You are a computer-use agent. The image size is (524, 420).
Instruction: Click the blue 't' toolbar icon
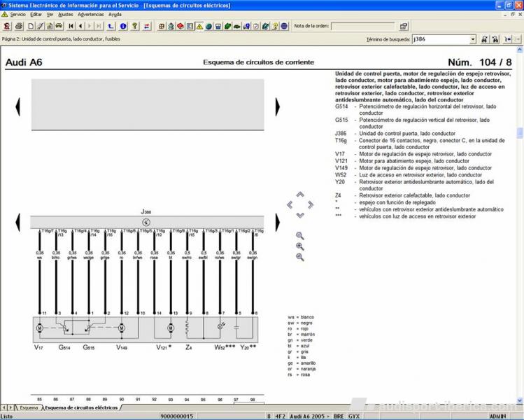(111, 26)
